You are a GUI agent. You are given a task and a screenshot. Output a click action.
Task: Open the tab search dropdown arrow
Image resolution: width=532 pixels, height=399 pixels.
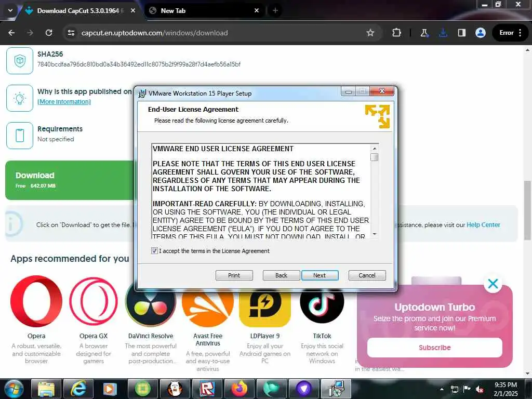coord(10,10)
